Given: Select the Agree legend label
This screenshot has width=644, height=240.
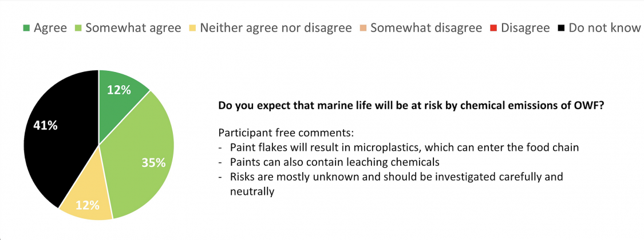Looking at the screenshot, I should [50, 28].
